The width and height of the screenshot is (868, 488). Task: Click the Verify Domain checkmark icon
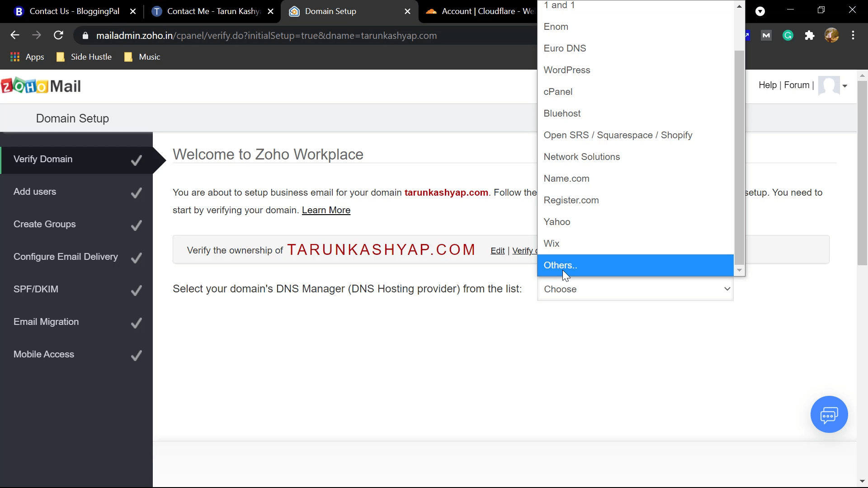[x=137, y=160]
